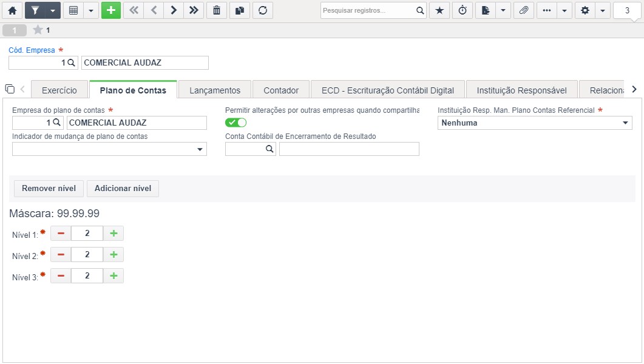Select the Plano de Contas tab
The height and width of the screenshot is (364, 644).
(133, 90)
